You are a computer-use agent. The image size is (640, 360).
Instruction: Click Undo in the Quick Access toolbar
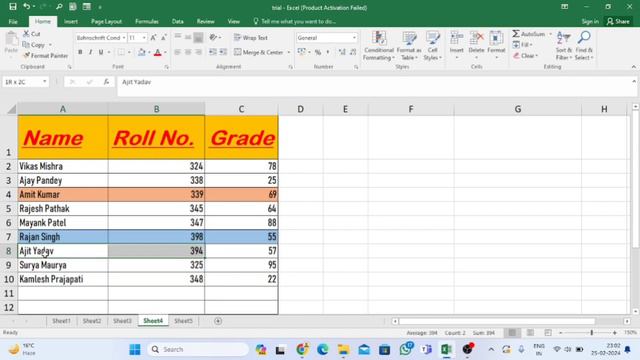coord(26,7)
